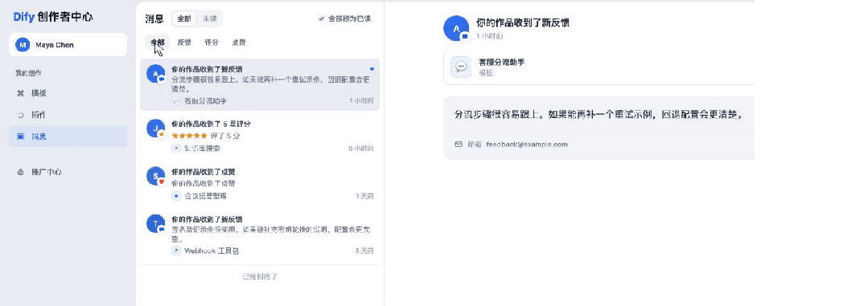Open the 你的作品收到了新反馈 message from 1小时前
The width and height of the screenshot is (868, 306).
tap(260, 84)
